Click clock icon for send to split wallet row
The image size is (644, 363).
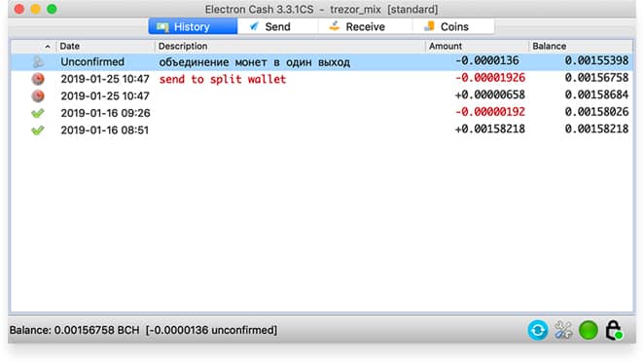pyautogui.click(x=38, y=79)
